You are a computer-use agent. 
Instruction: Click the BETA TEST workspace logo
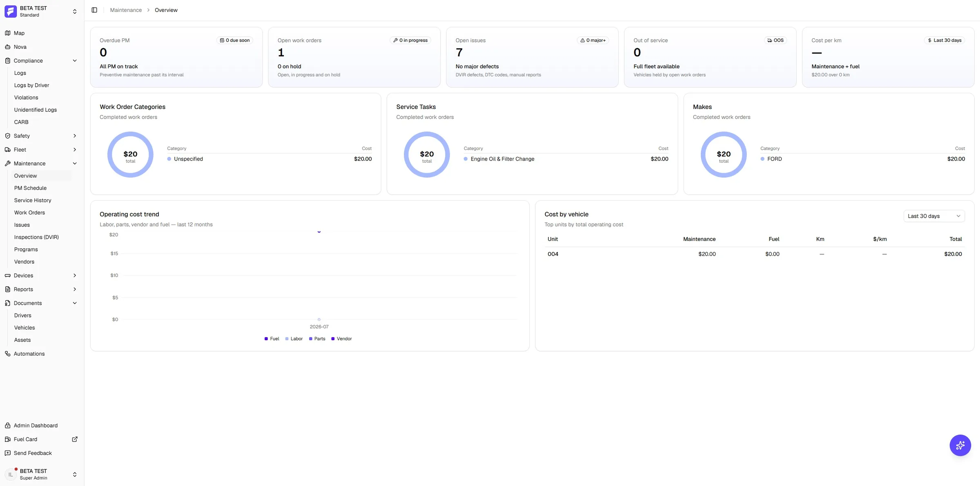pyautogui.click(x=11, y=11)
